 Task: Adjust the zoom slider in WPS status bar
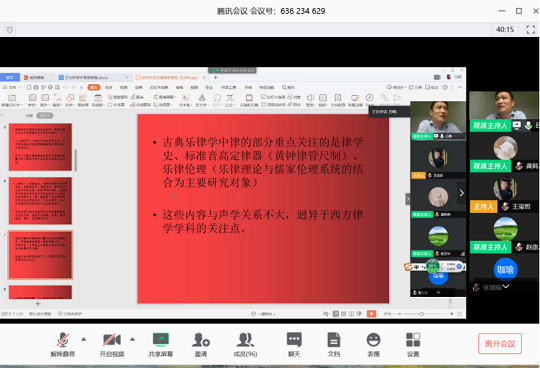pyautogui.click(x=422, y=314)
